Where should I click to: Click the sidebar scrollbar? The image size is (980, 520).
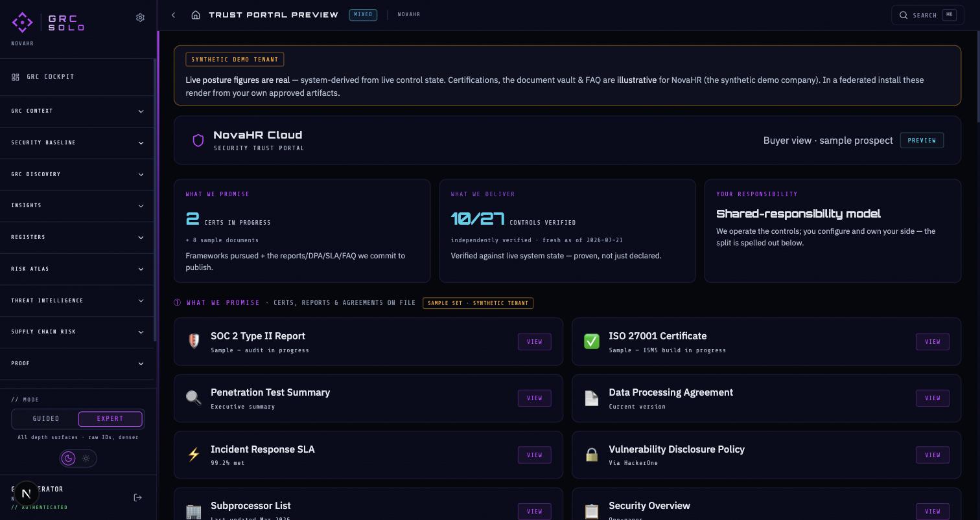[x=155, y=201]
